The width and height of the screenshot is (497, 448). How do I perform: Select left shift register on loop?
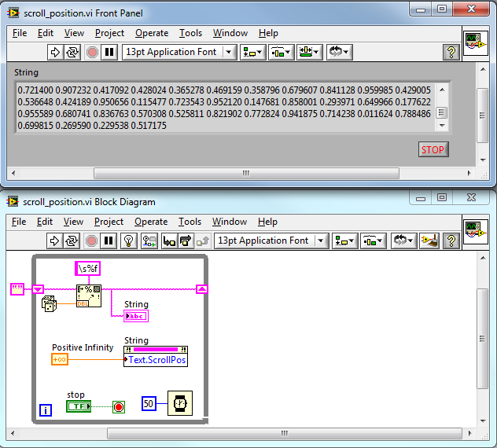(x=38, y=289)
